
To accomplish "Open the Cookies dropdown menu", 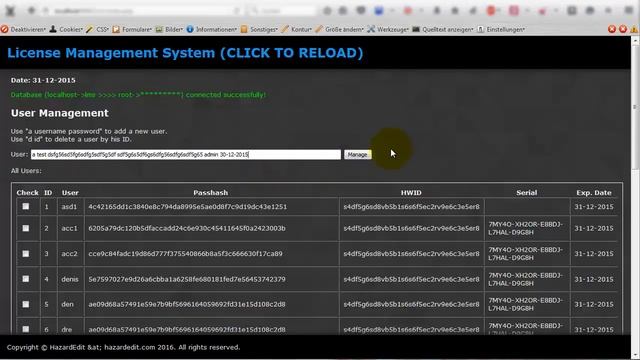I will [x=66, y=29].
